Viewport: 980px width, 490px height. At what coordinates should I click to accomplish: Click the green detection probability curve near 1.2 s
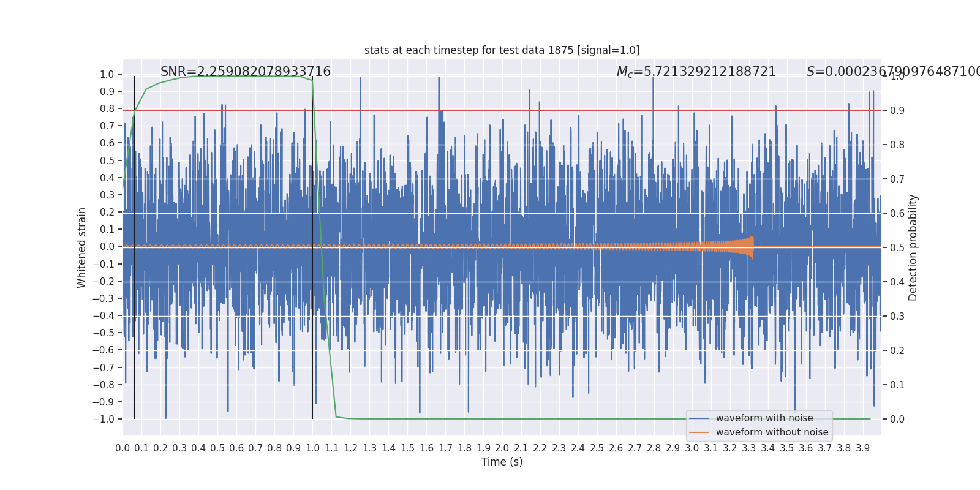coord(350,418)
